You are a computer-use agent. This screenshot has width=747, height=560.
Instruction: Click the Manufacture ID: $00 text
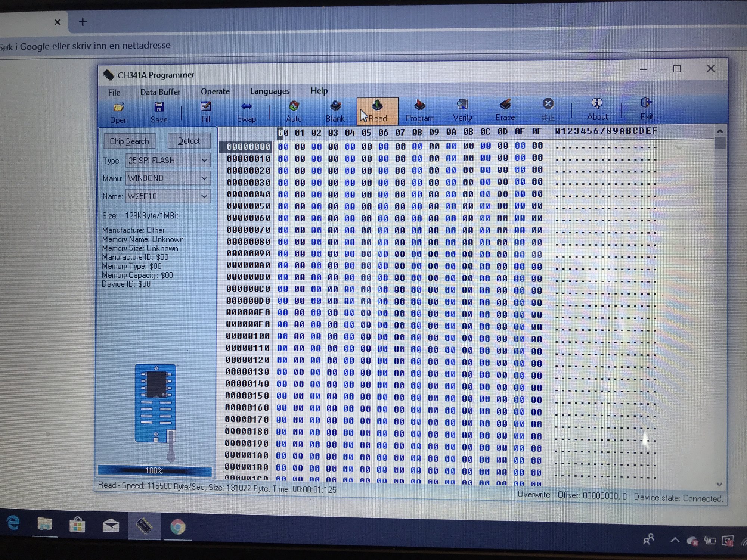(x=135, y=257)
